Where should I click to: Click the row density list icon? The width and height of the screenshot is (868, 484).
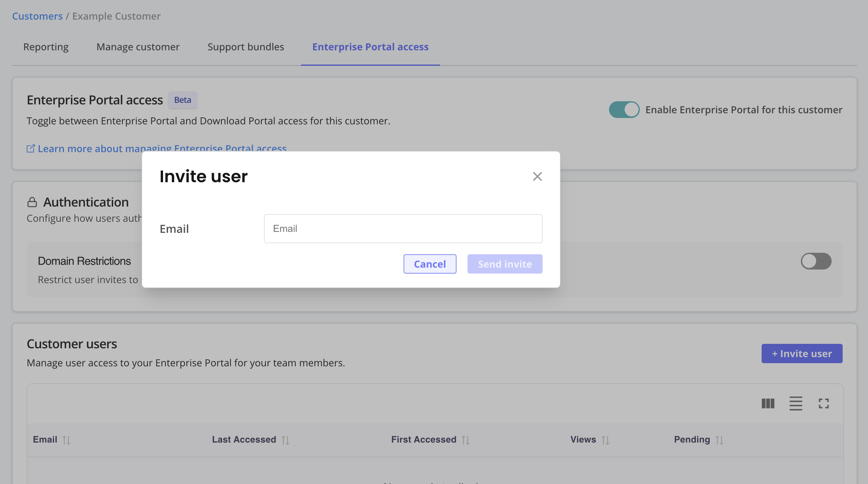click(x=796, y=404)
